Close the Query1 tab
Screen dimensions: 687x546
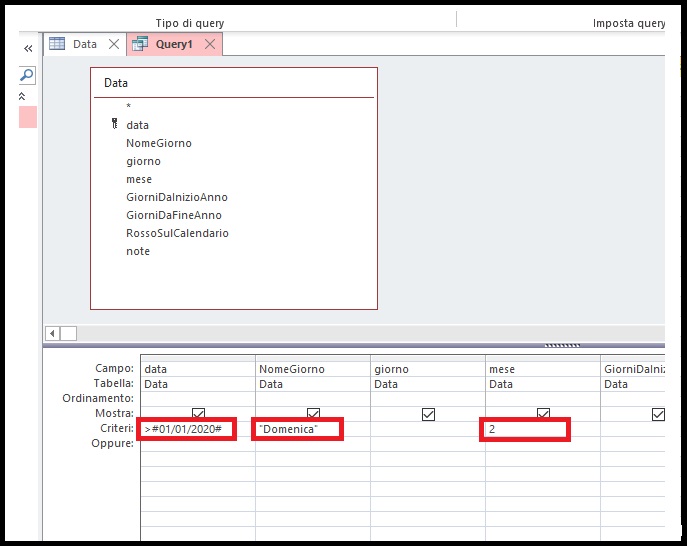click(210, 44)
